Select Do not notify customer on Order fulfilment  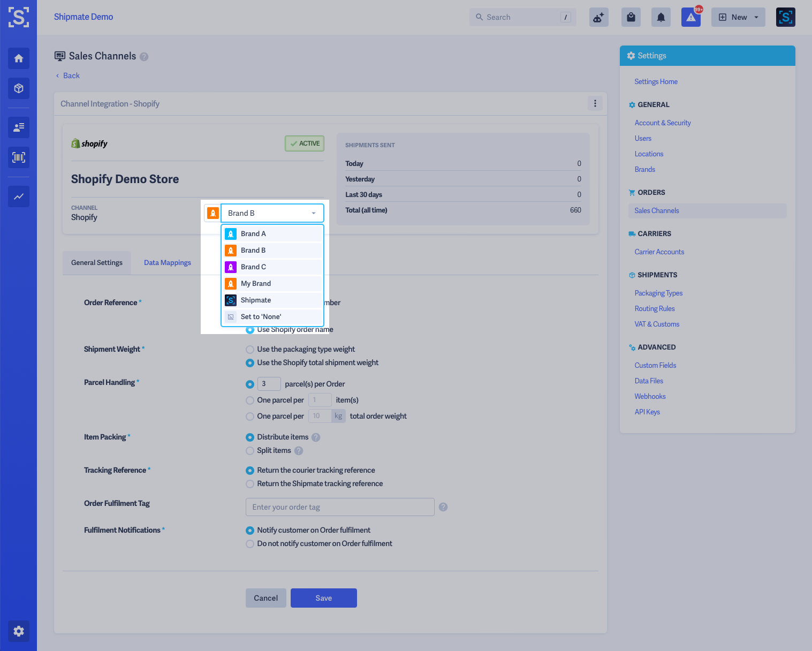pos(249,543)
